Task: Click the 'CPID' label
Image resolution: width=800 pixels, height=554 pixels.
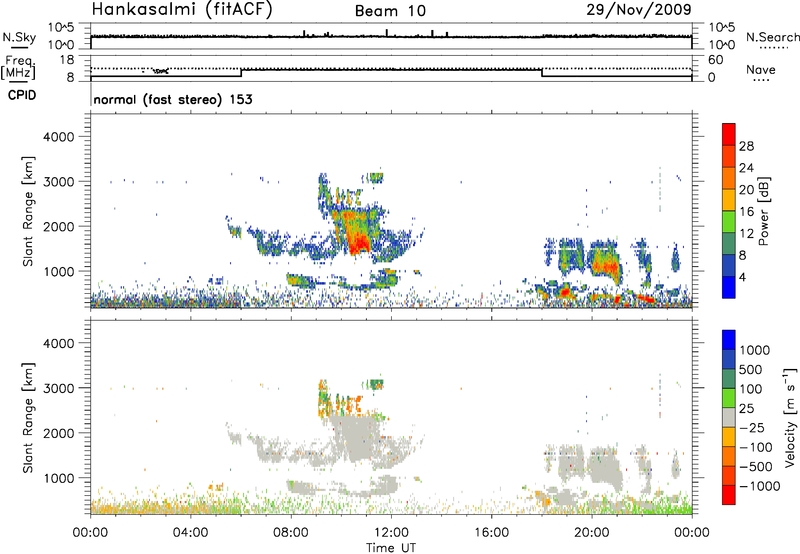Action: 22,95
